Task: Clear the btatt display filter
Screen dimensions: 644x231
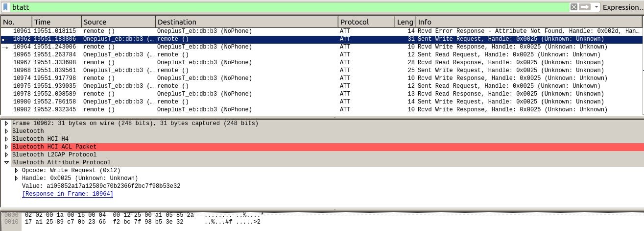Action: pyautogui.click(x=574, y=7)
